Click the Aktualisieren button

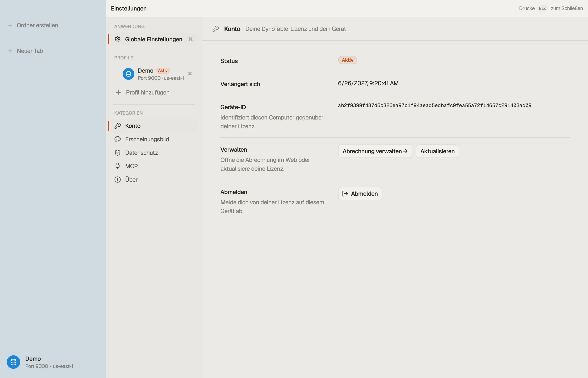click(437, 151)
